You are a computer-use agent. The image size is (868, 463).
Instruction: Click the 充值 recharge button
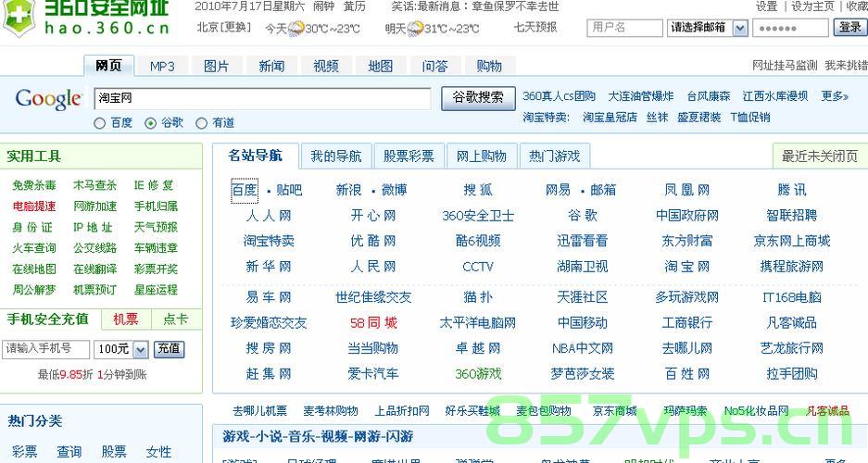[x=169, y=349]
